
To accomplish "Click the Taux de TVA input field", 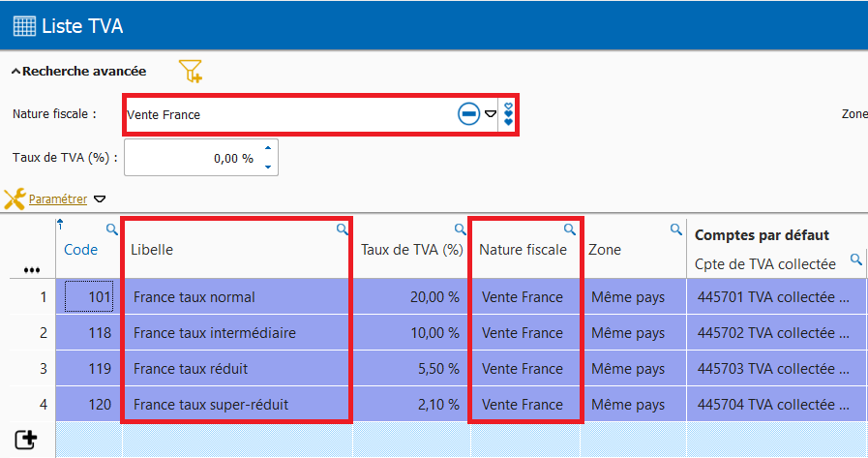I will 194,158.
